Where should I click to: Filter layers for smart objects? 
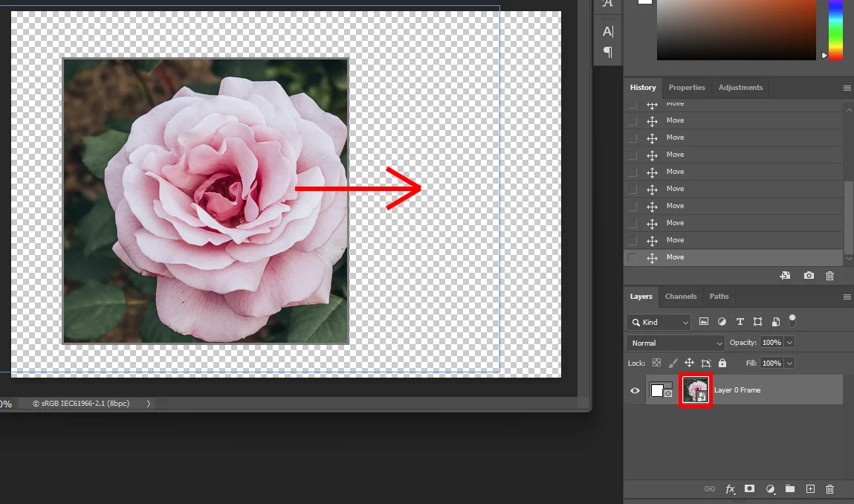coord(775,321)
